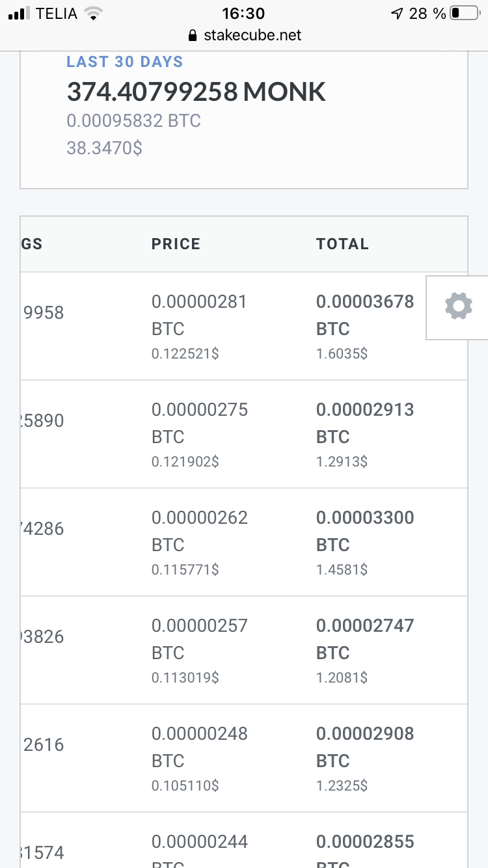Image resolution: width=488 pixels, height=868 pixels.
Task: Sort by the PRICE column header
Action: (x=176, y=244)
